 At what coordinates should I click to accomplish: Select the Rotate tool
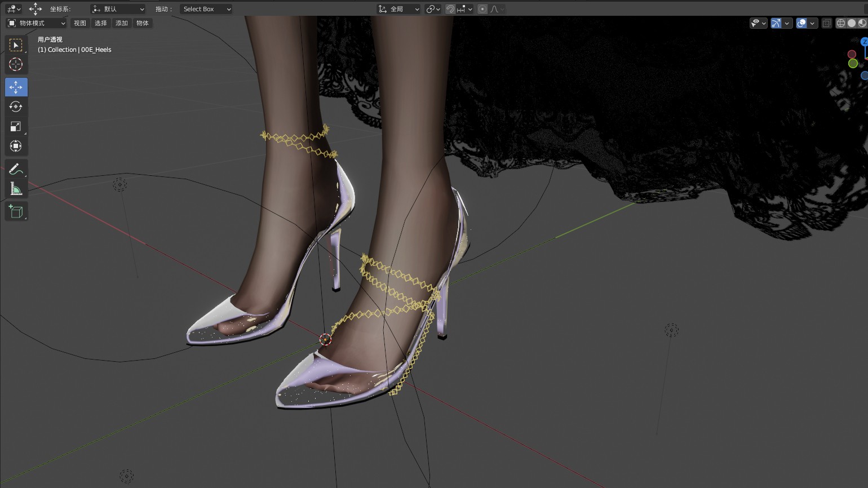16,107
